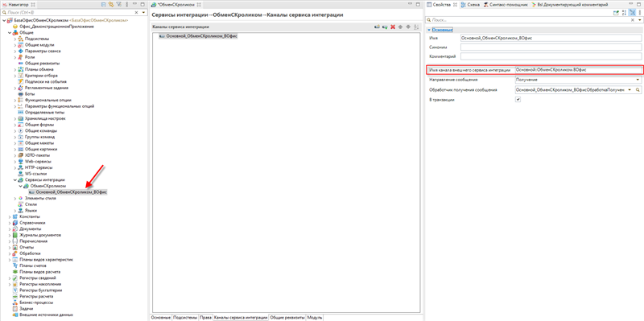The image size is (644, 321).
Task: Click the sort channels icon
Action: point(416,27)
